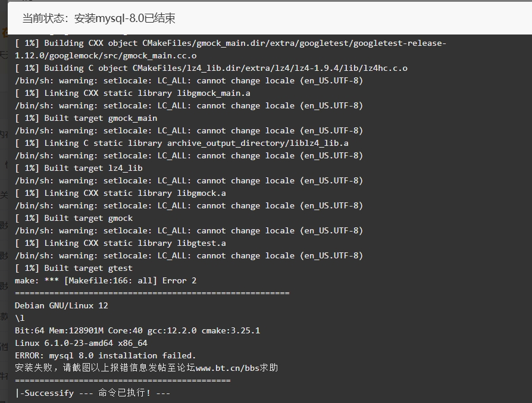Select the 'Built target gtest' log line
Image resolution: width=532 pixels, height=403 pixels.
tap(74, 268)
